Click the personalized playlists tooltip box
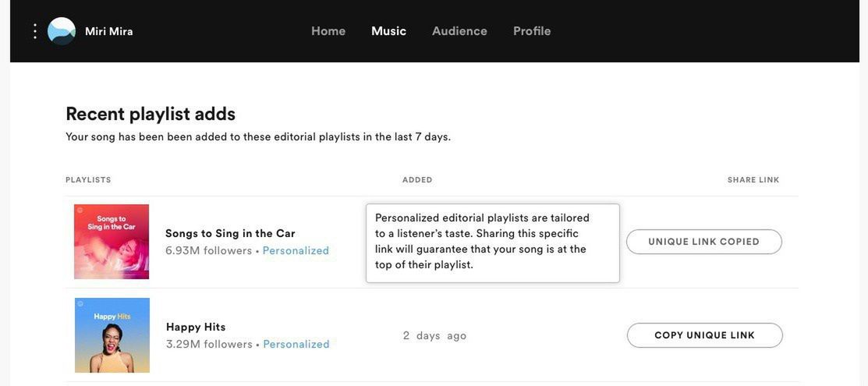 [492, 243]
